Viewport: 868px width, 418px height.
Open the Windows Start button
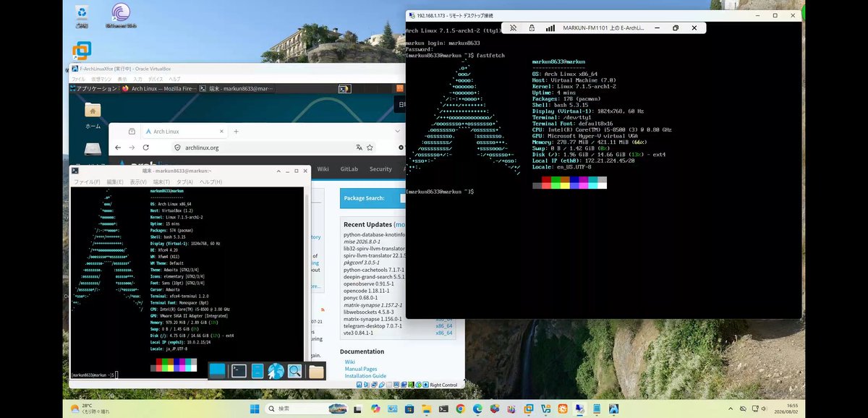point(254,409)
